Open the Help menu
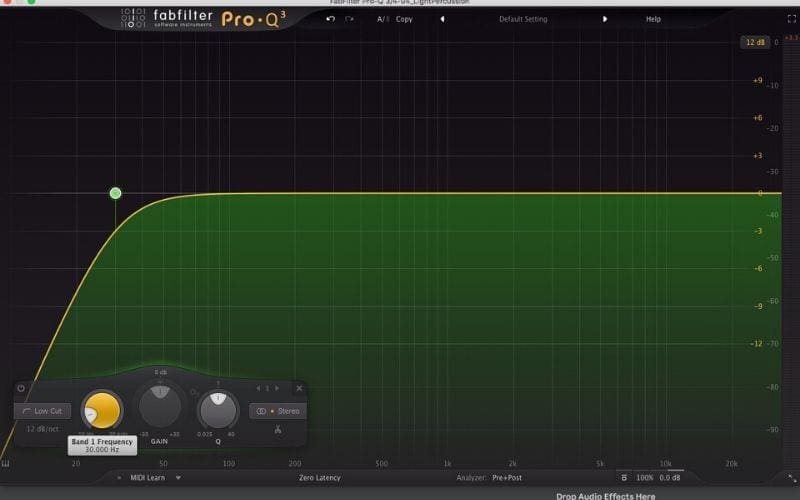 pos(653,19)
